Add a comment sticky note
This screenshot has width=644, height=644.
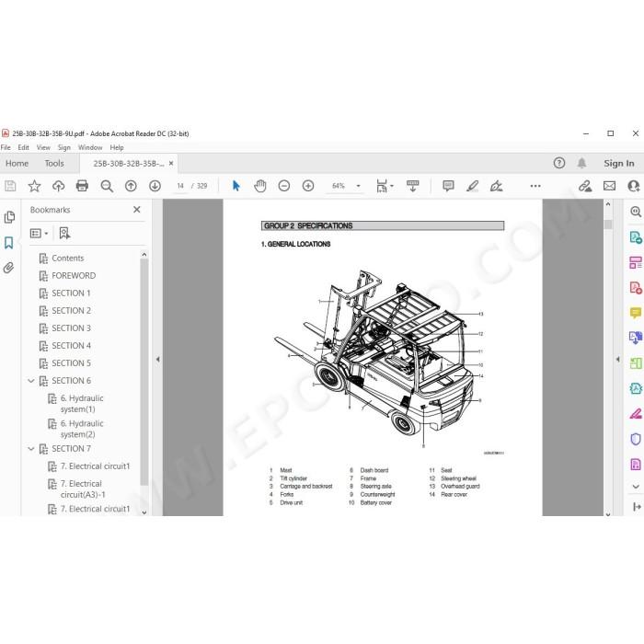coord(448,186)
